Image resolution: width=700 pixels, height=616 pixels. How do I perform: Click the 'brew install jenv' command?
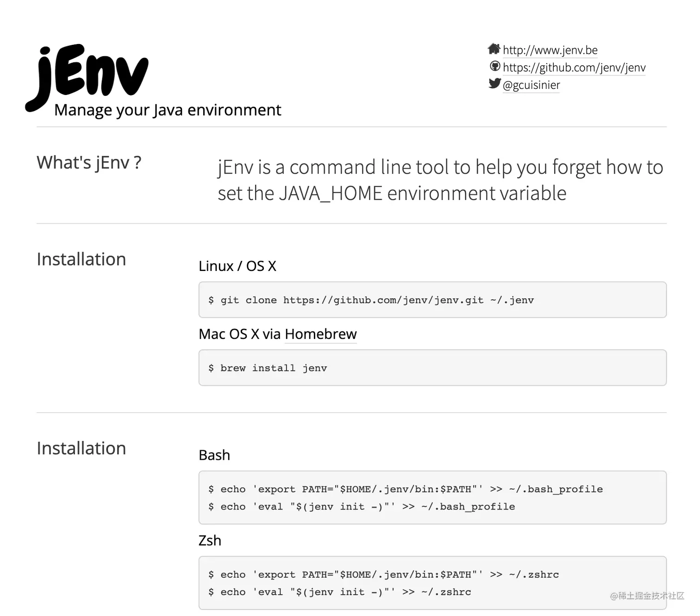[268, 368]
